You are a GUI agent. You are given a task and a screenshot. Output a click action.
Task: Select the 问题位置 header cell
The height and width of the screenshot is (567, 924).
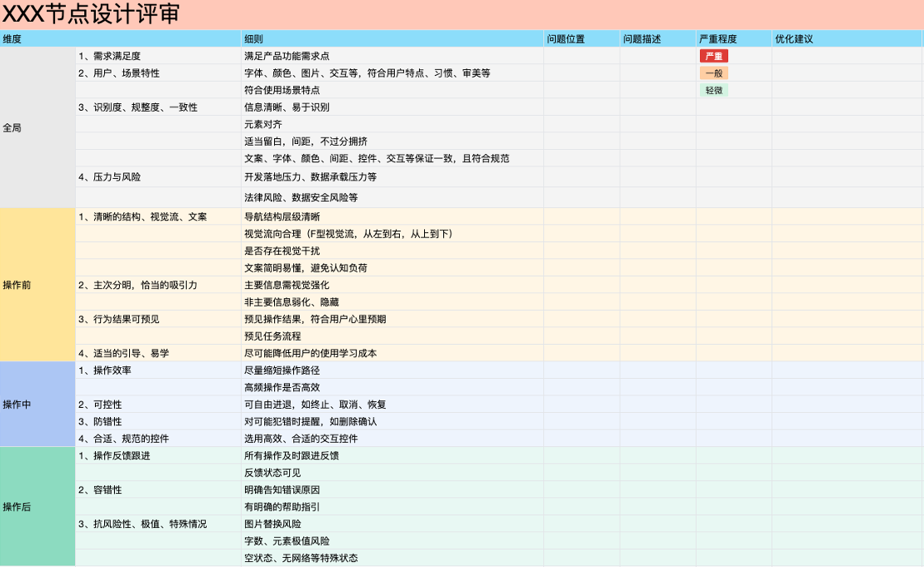[582, 39]
